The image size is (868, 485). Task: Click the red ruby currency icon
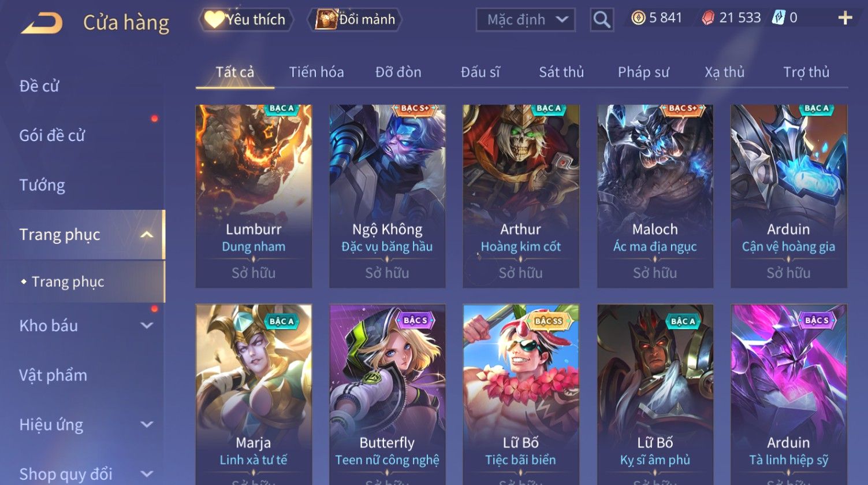707,18
